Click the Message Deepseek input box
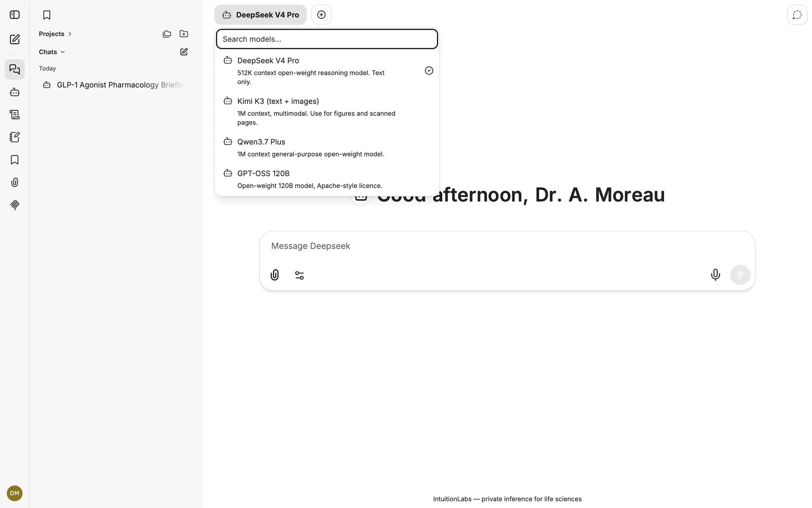The height and width of the screenshot is (508, 812). pyautogui.click(x=507, y=246)
